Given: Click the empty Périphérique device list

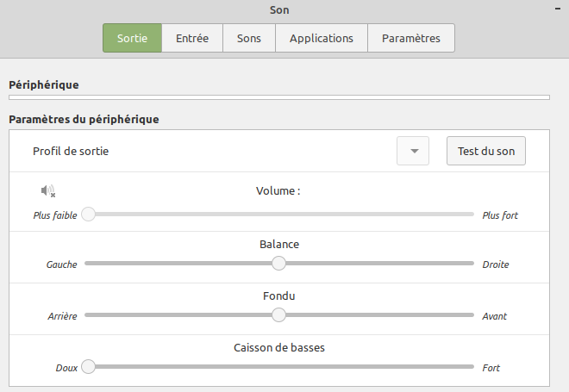Looking at the screenshot, I should tap(278, 97).
